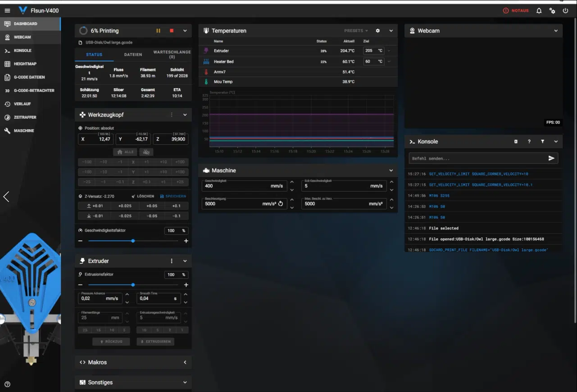The image size is (577, 392).
Task: Clear the console with the trash icon
Action: click(516, 141)
